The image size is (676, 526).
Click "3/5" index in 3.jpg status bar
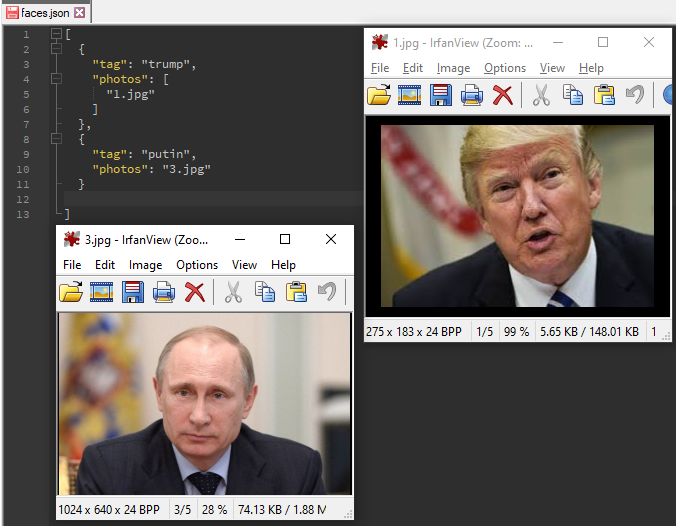182,510
